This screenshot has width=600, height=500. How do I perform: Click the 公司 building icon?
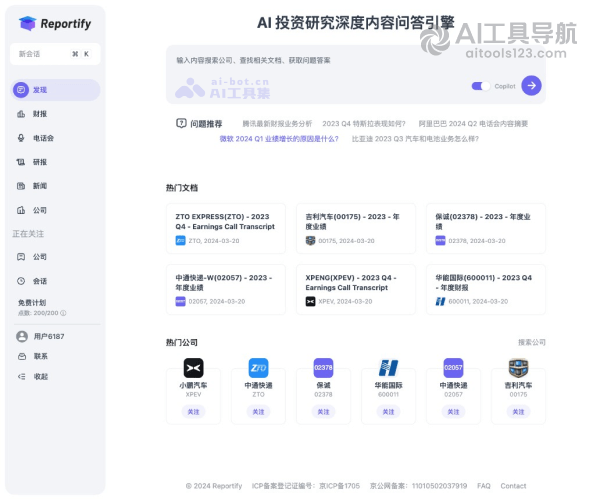tap(21, 210)
